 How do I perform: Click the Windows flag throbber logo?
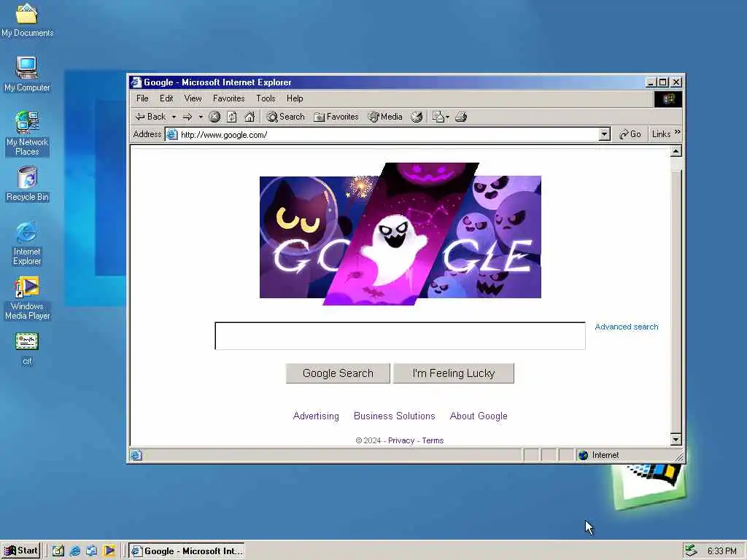coord(668,99)
